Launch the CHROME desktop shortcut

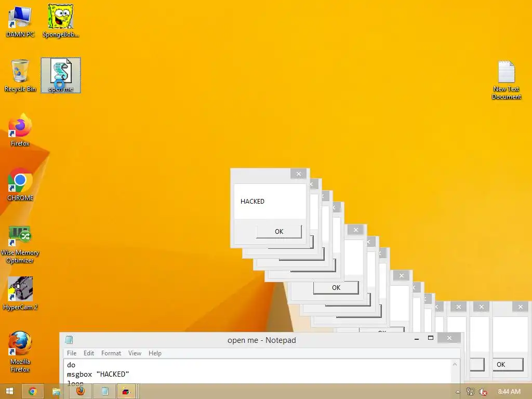(x=20, y=184)
